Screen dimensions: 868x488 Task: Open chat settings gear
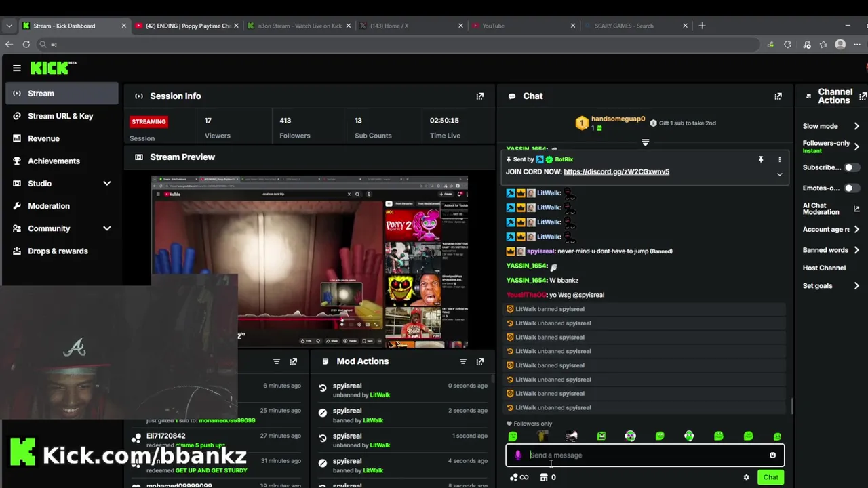coord(747,477)
